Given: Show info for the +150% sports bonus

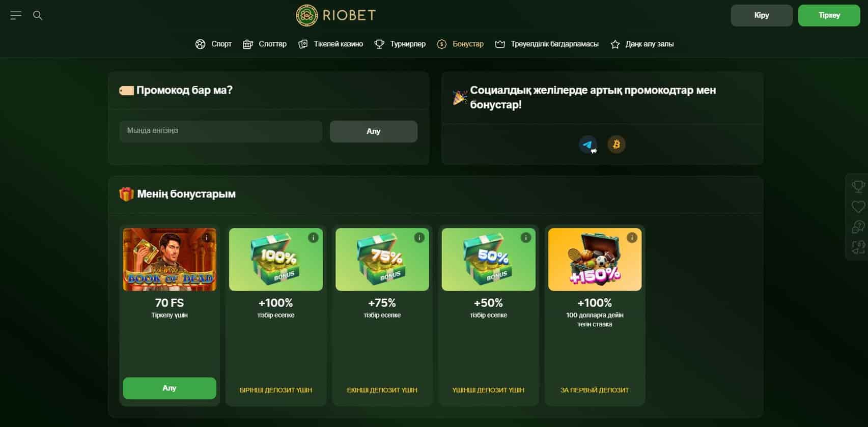Looking at the screenshot, I should (632, 238).
